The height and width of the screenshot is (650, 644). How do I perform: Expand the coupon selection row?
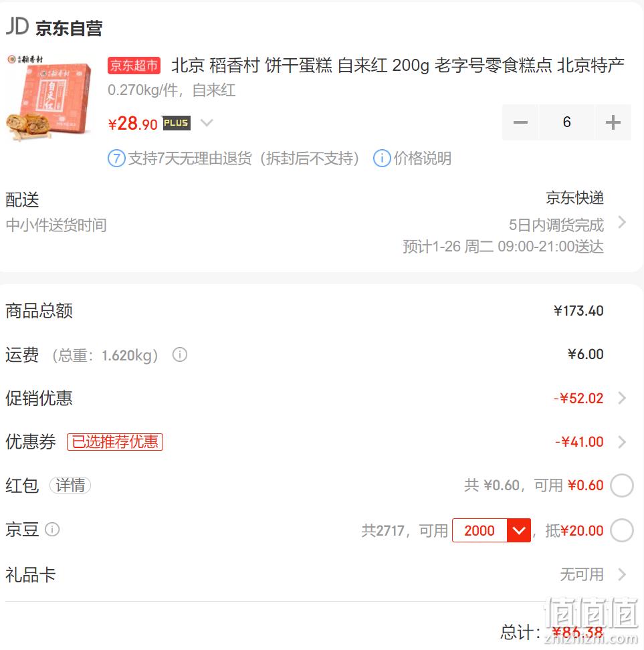coord(622,442)
